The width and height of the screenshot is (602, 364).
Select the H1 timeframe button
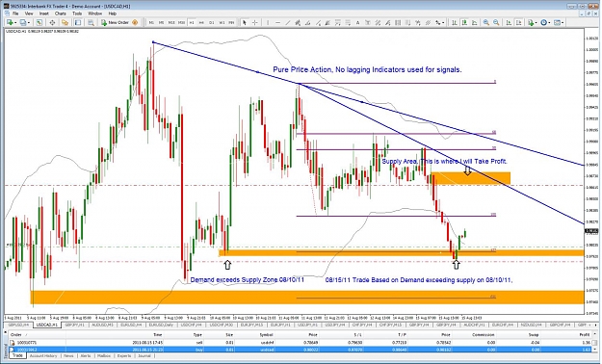click(192, 23)
